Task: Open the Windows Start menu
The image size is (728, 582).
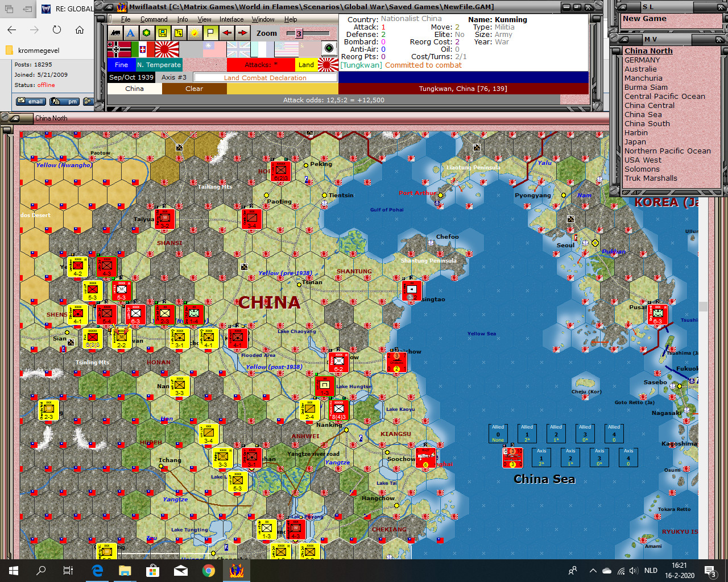Action: tap(14, 571)
